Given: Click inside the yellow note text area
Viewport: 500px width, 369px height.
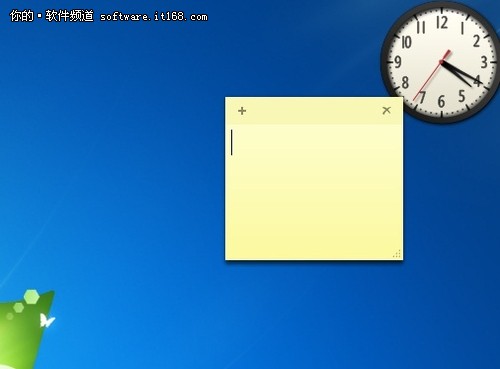Looking at the screenshot, I should point(314,192).
